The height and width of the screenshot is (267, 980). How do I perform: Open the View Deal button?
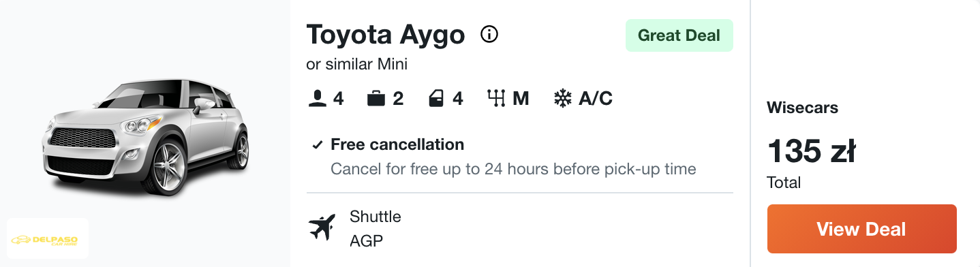[x=862, y=229]
